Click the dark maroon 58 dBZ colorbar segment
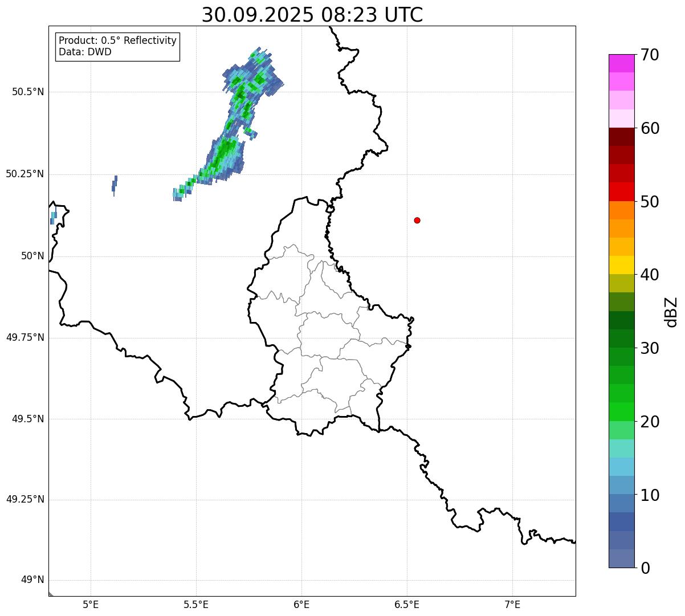 pyautogui.click(x=623, y=137)
